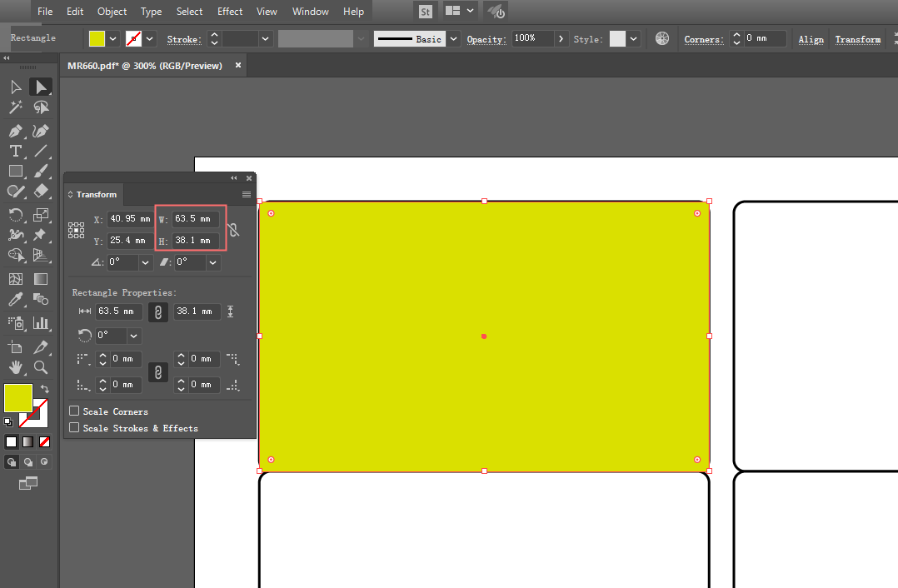Select the Gradient tool
898x588 pixels.
click(41, 279)
